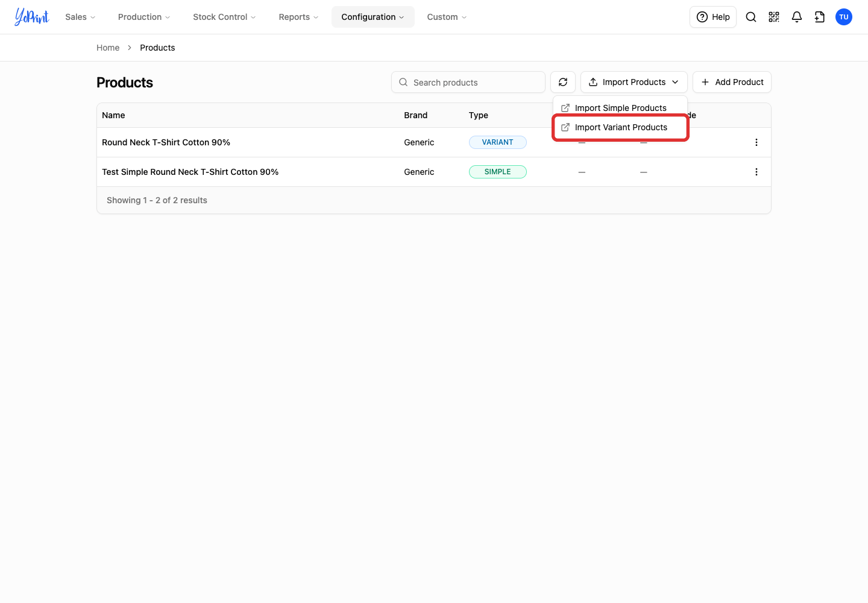Choose Import Simple Products
Screen dimensions: 868x603
tap(620, 108)
